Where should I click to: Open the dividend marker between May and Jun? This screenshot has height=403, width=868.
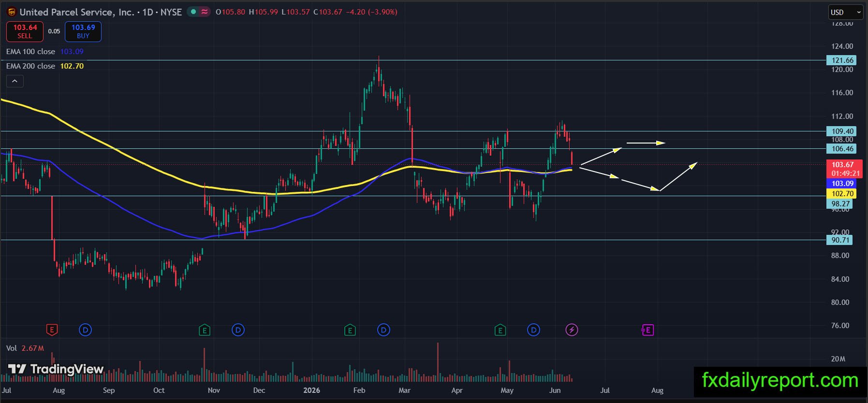click(x=533, y=330)
